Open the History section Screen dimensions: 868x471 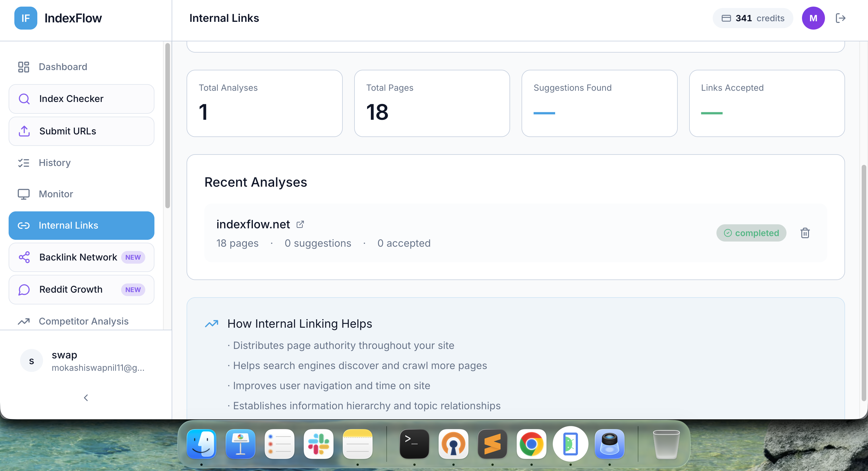[55, 163]
